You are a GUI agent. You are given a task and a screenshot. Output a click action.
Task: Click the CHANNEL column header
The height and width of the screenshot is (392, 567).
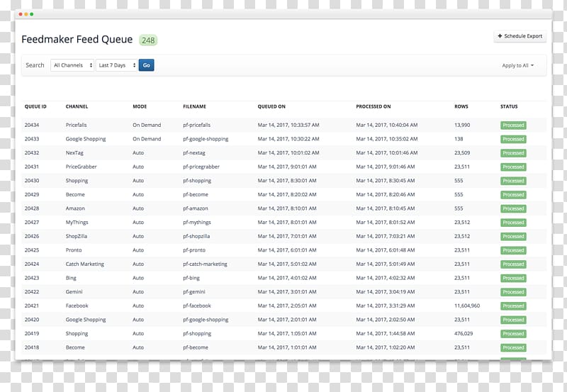coord(77,106)
